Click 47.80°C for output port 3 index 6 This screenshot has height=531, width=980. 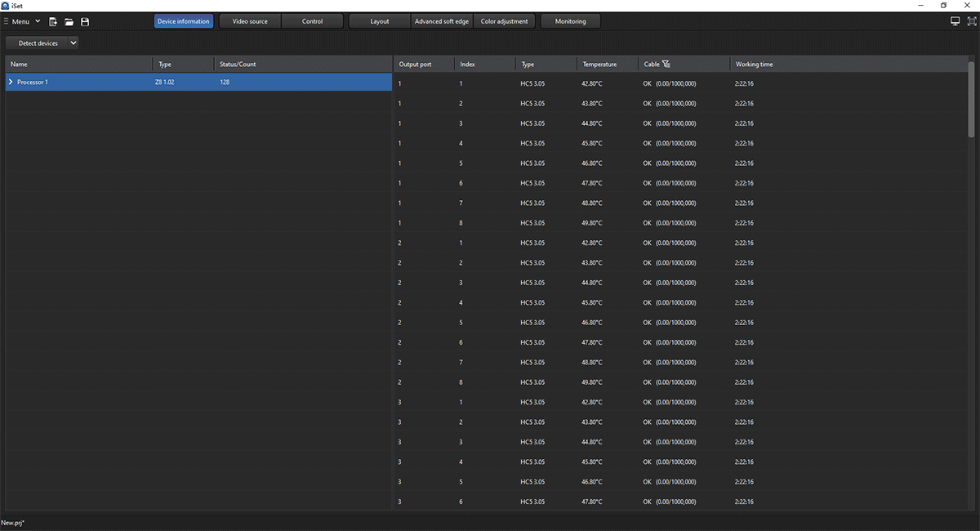tap(592, 502)
